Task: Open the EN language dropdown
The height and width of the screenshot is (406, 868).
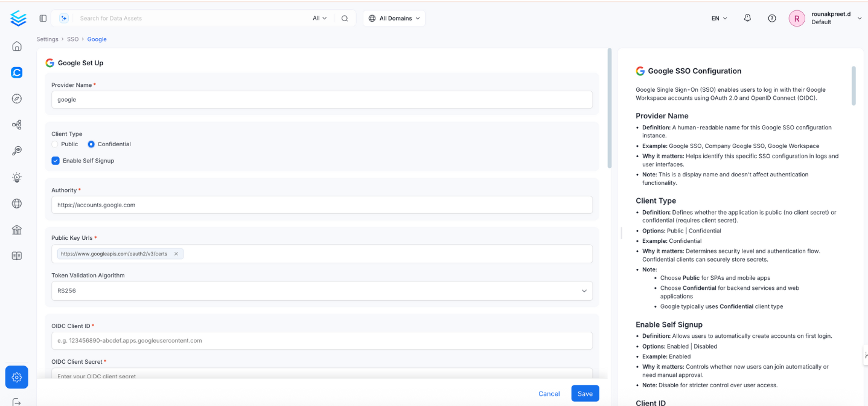Action: [719, 18]
